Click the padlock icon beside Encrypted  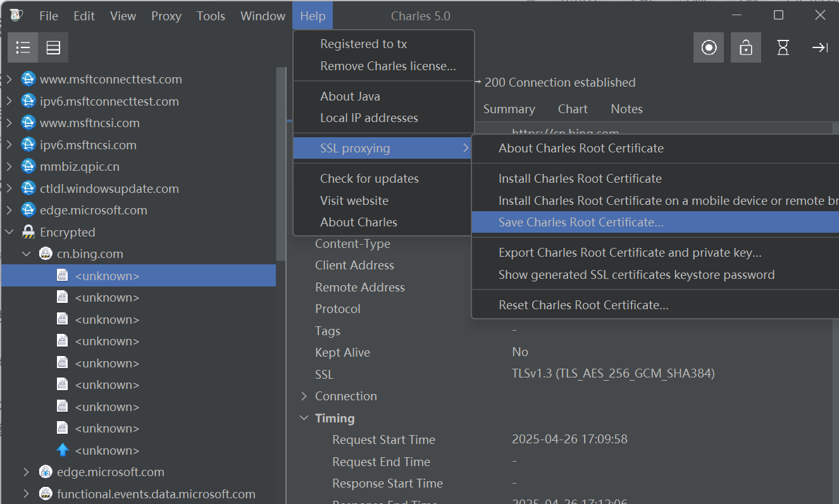28,232
